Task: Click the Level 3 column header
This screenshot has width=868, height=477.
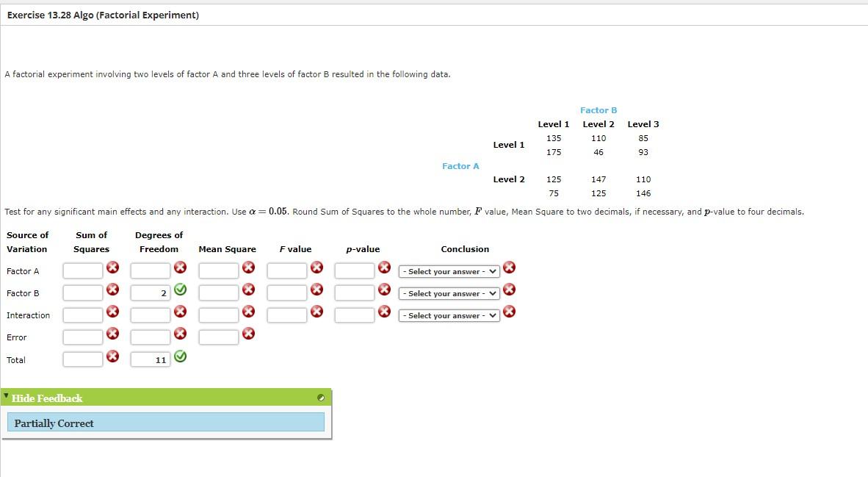Action: (x=643, y=124)
